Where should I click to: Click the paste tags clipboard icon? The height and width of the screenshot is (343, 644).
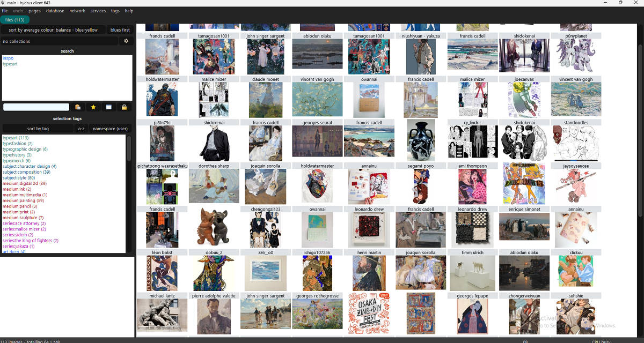coord(78,107)
